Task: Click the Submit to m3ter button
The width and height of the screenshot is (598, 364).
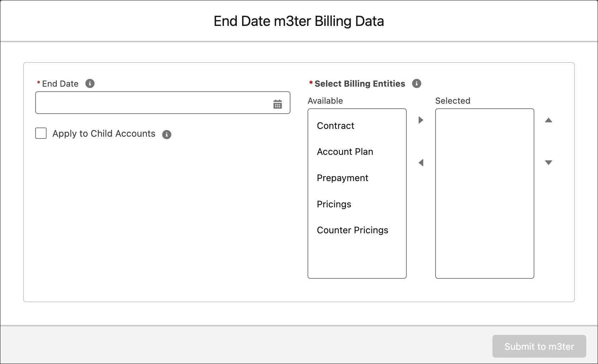Action: tap(539, 346)
